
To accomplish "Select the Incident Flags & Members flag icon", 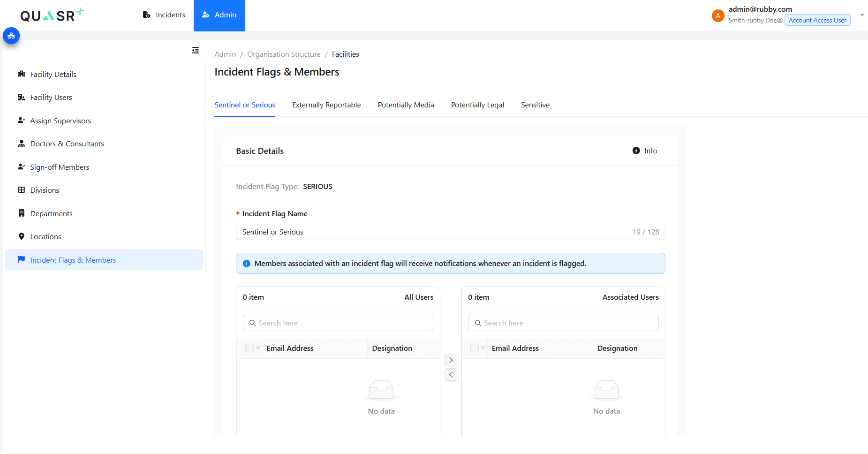I will 22,260.
